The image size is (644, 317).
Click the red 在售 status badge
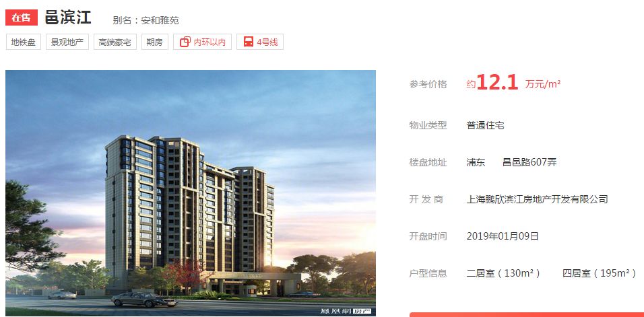pyautogui.click(x=22, y=17)
